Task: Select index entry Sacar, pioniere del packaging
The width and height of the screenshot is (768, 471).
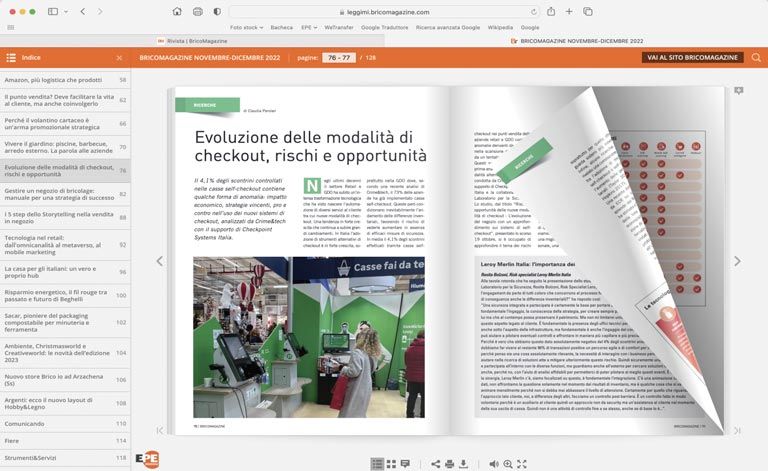Action: pyautogui.click(x=65, y=322)
